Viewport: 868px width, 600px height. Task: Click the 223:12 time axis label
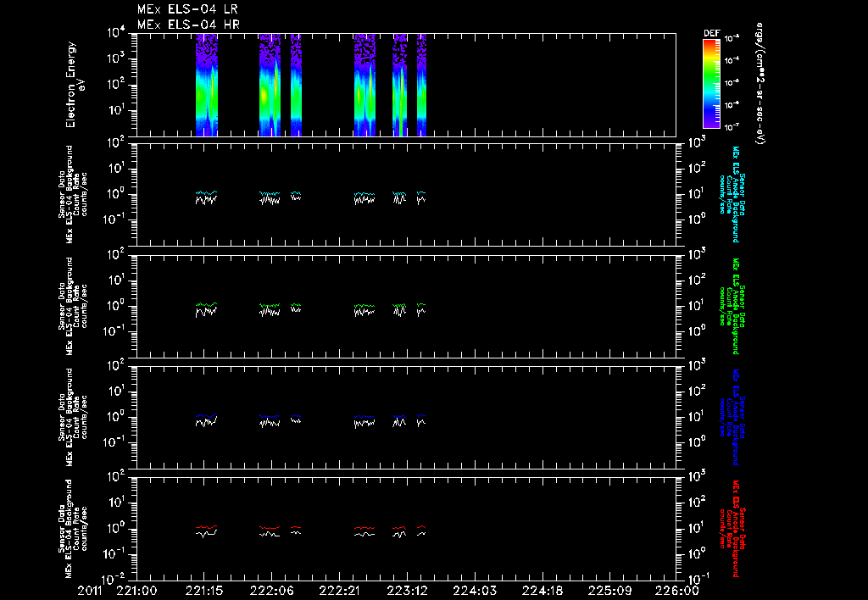[407, 591]
